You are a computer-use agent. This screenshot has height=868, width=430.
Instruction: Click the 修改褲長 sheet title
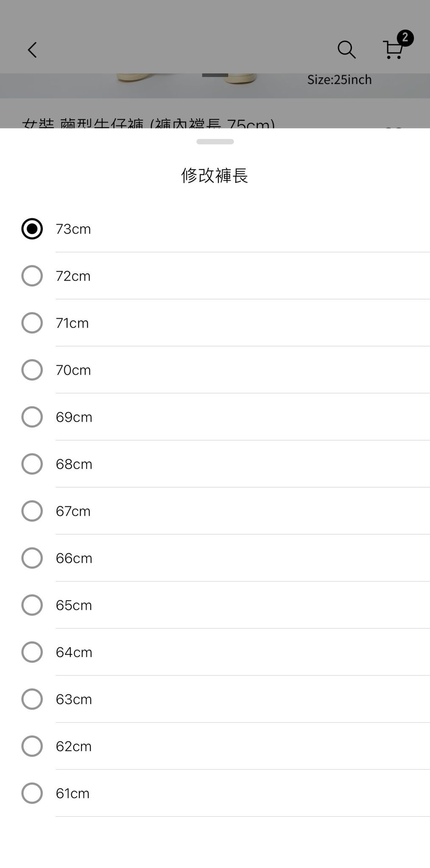pyautogui.click(x=215, y=175)
